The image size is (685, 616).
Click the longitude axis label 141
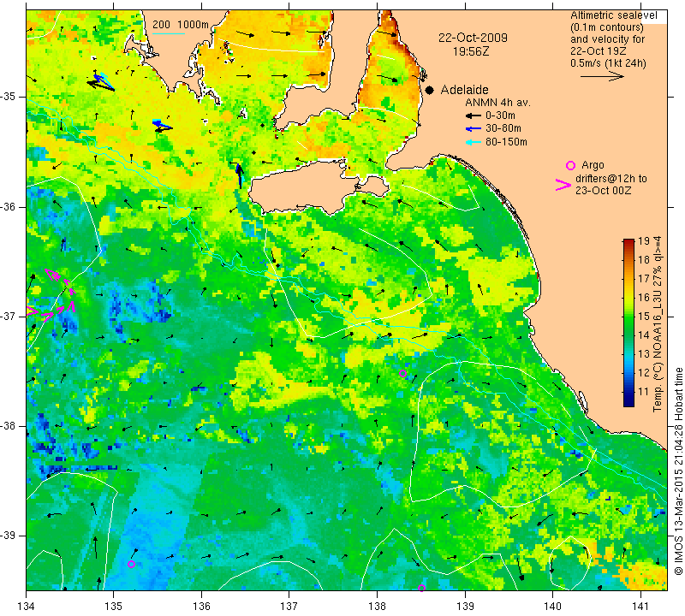pyautogui.click(x=640, y=606)
